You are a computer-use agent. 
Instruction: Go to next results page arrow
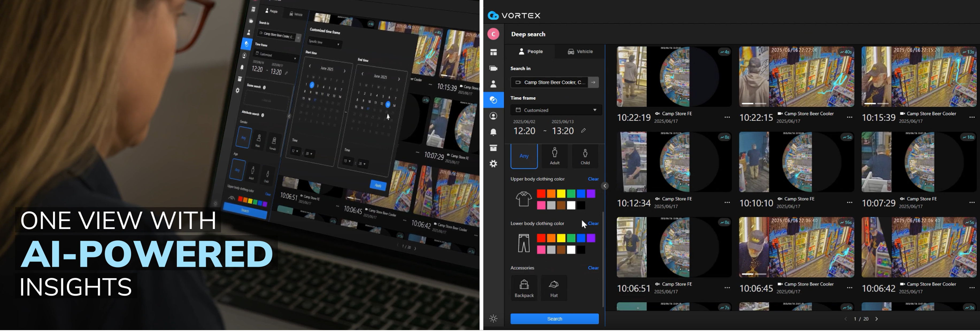point(877,320)
